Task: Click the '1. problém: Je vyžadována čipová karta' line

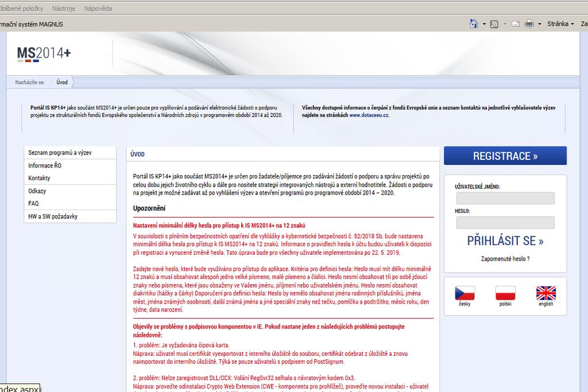Action: tap(181, 345)
